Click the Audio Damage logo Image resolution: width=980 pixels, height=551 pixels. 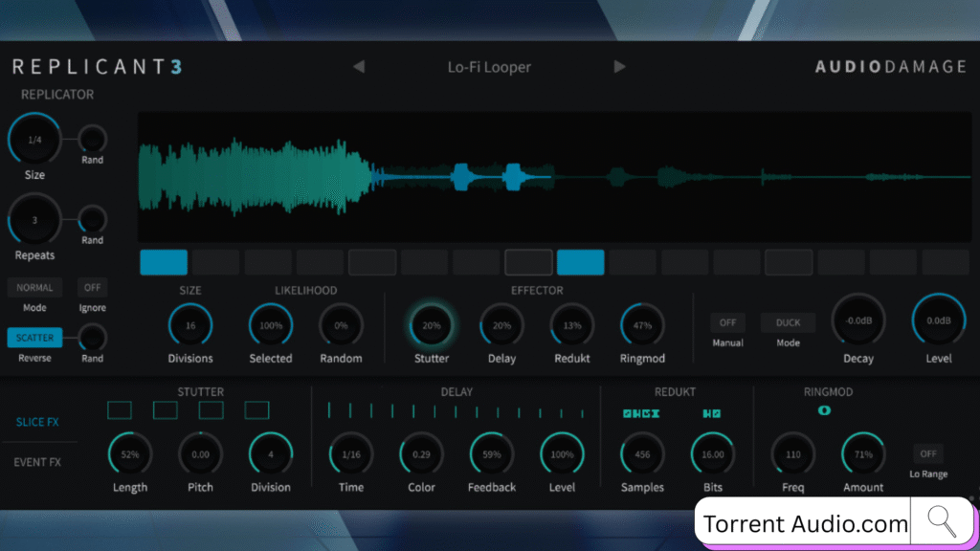(890, 68)
